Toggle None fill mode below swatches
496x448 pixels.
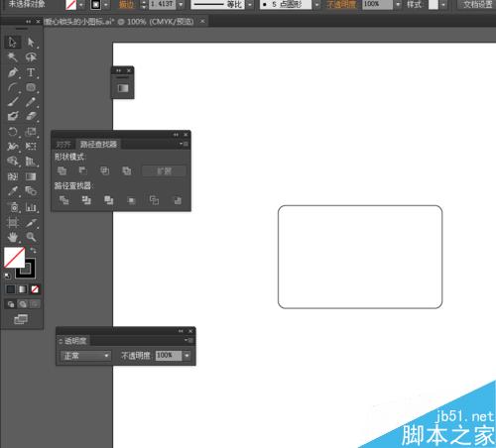(x=35, y=289)
